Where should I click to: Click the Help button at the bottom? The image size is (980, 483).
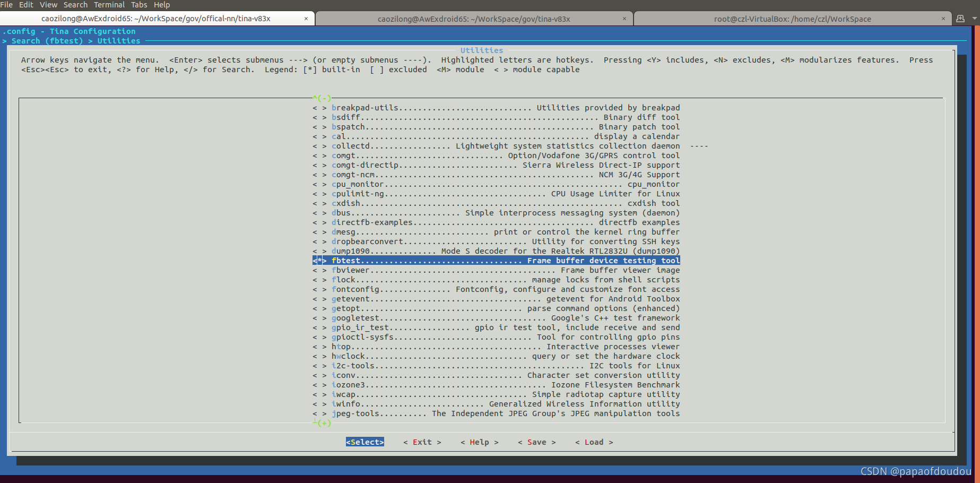click(x=480, y=442)
